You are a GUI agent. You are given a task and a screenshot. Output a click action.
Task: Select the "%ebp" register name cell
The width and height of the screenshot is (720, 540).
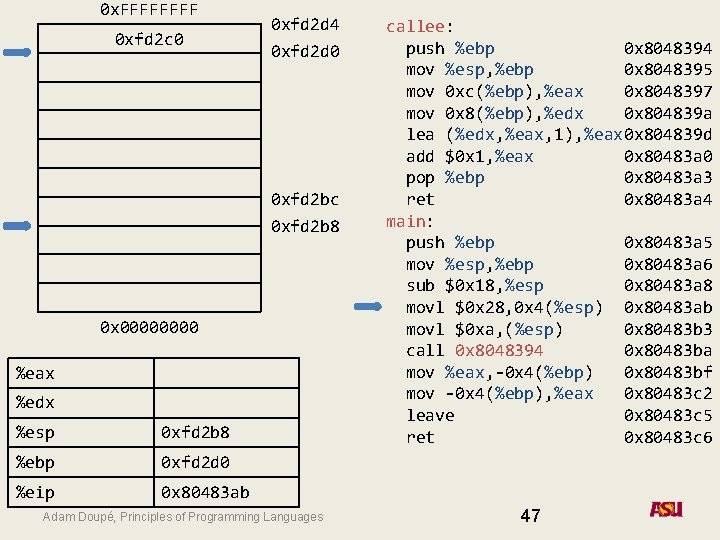coord(81,462)
